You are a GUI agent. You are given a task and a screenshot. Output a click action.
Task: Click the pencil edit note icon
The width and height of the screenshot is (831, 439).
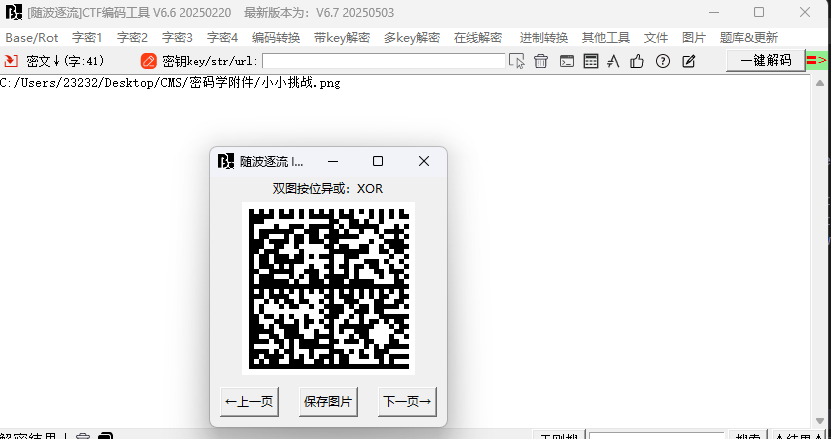(x=688, y=61)
